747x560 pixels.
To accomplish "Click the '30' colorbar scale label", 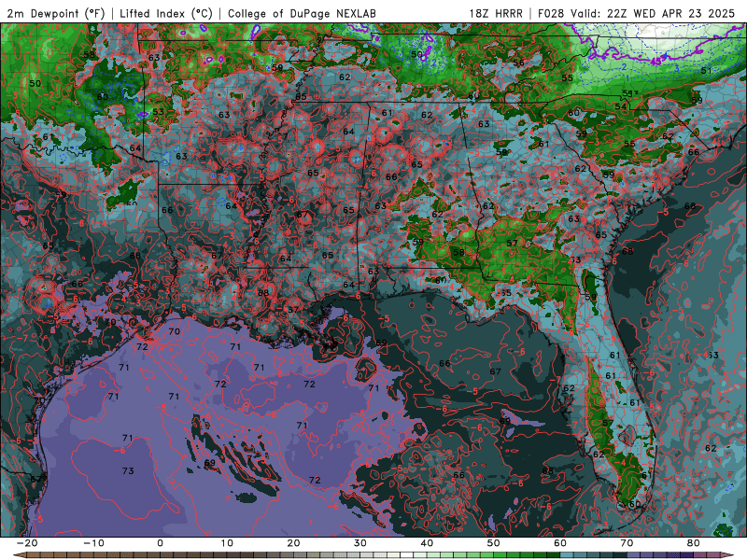I will pos(360,543).
